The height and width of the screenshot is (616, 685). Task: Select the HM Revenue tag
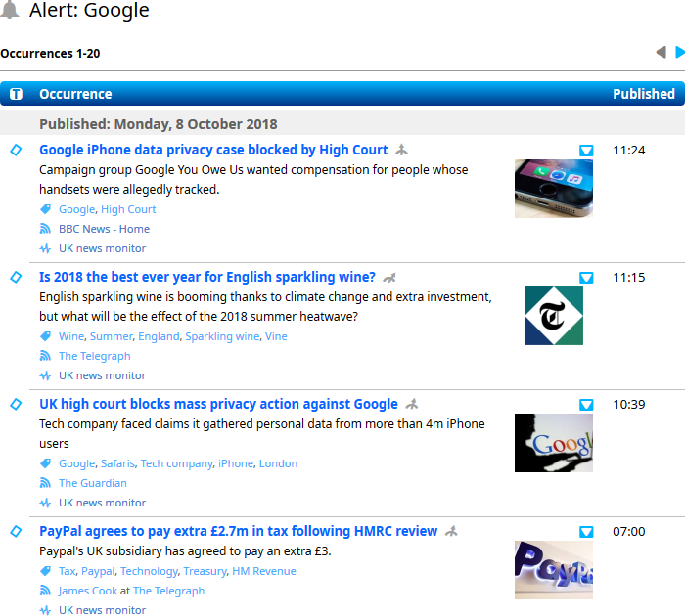pos(264,571)
